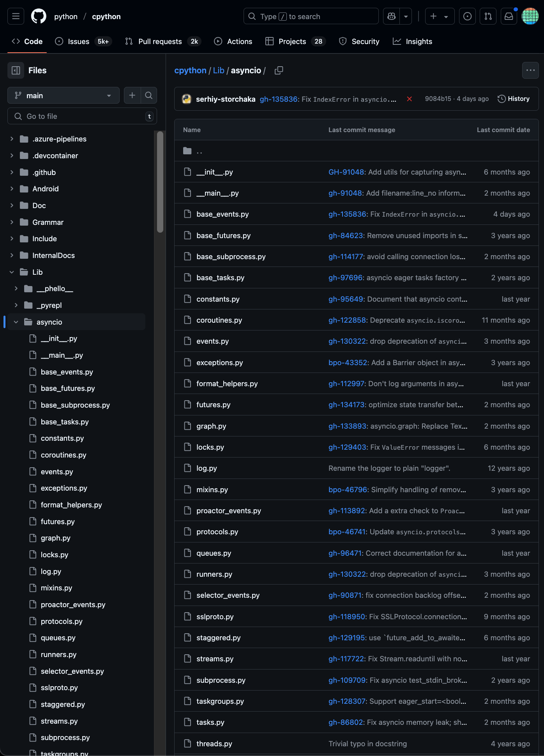Open user avatar menu
Viewport: 544px width, 756px height.
530,16
